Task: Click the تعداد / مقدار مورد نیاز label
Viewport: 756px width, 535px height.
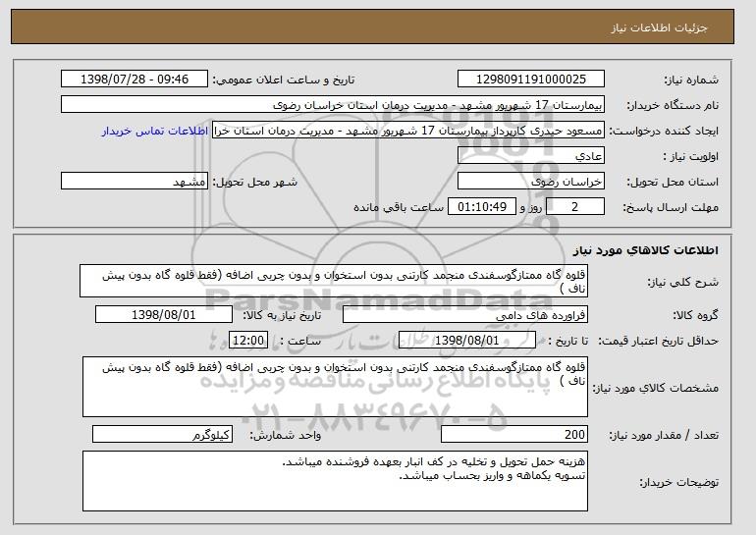Action: [x=664, y=435]
